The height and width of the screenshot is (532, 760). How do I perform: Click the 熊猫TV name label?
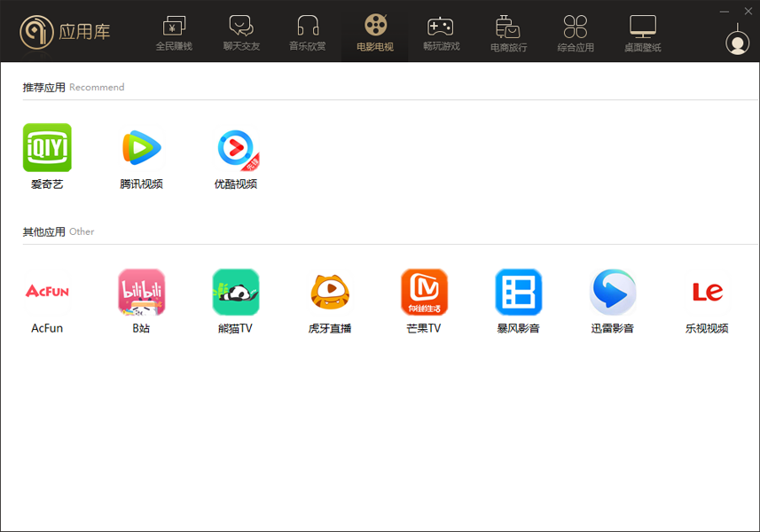pyautogui.click(x=236, y=328)
